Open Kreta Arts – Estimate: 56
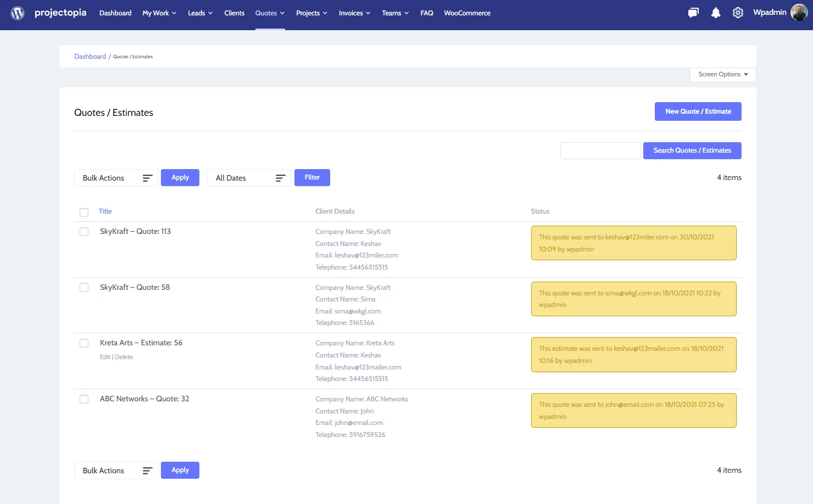The width and height of the screenshot is (813, 504). click(141, 343)
